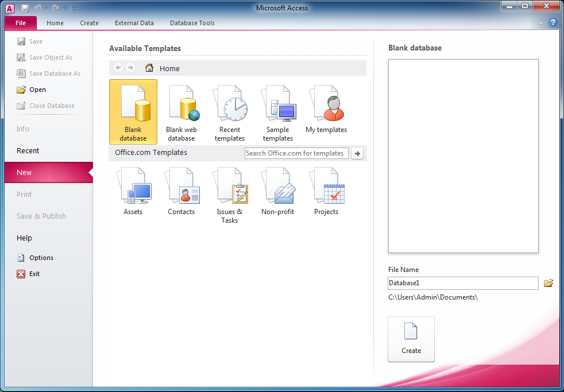Select the Blank web database template
The width and height of the screenshot is (564, 392).
pos(181,111)
